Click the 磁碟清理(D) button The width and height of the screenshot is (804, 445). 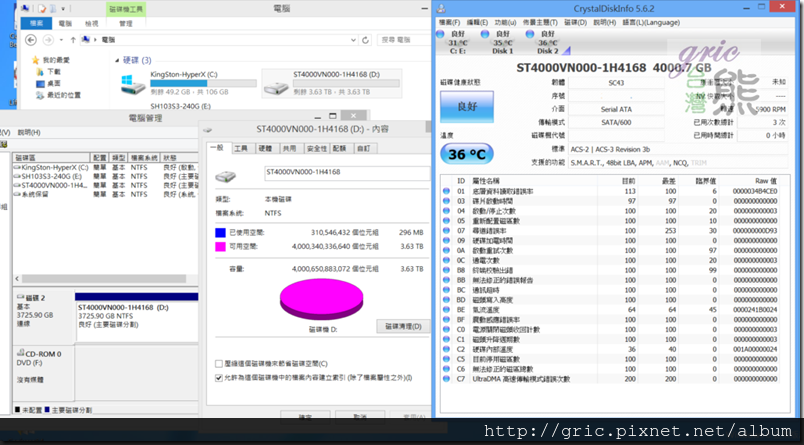tap(403, 326)
